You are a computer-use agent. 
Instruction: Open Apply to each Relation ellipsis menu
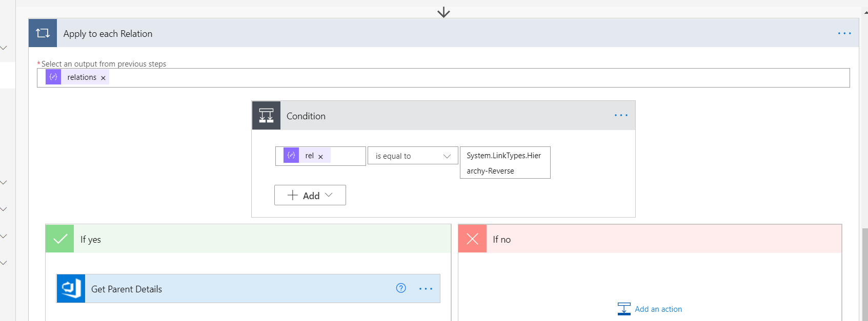coord(844,33)
